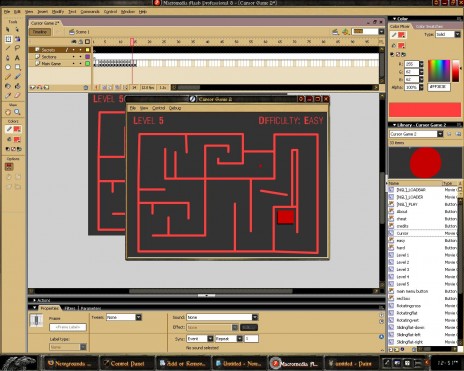The width and height of the screenshot is (464, 371).
Task: Select the Selection arrow tool
Action: [x=8, y=30]
